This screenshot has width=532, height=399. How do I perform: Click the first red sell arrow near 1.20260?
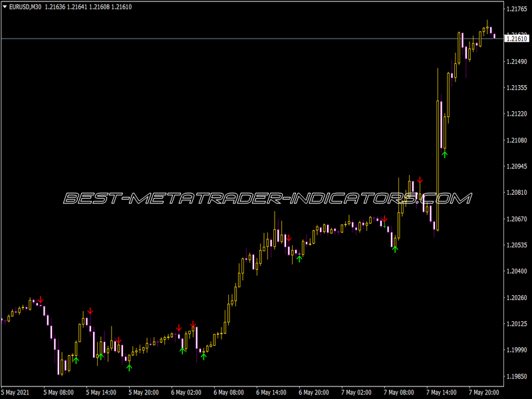pos(41,300)
